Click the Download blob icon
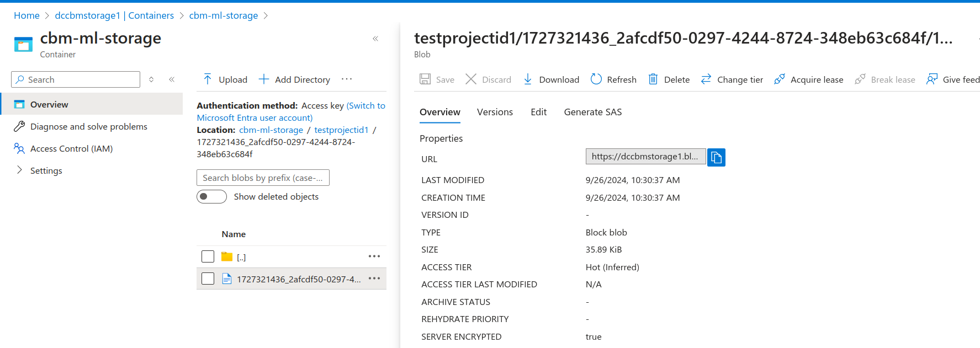Screen dimensions: 980x348 [x=528, y=79]
